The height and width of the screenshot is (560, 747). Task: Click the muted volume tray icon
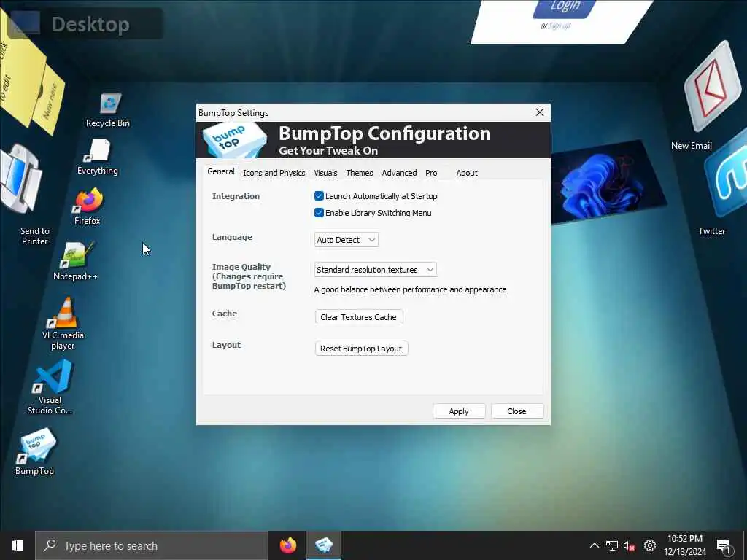pos(629,545)
